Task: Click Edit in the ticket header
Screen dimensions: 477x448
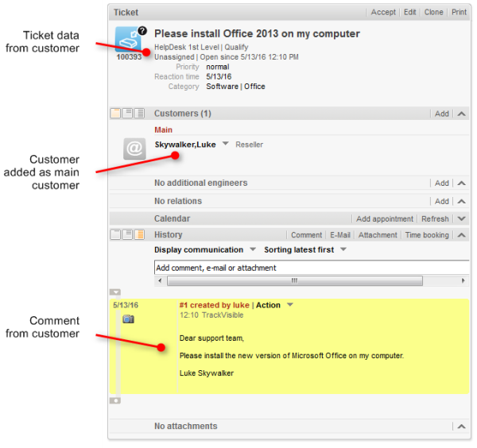Action: [409, 12]
